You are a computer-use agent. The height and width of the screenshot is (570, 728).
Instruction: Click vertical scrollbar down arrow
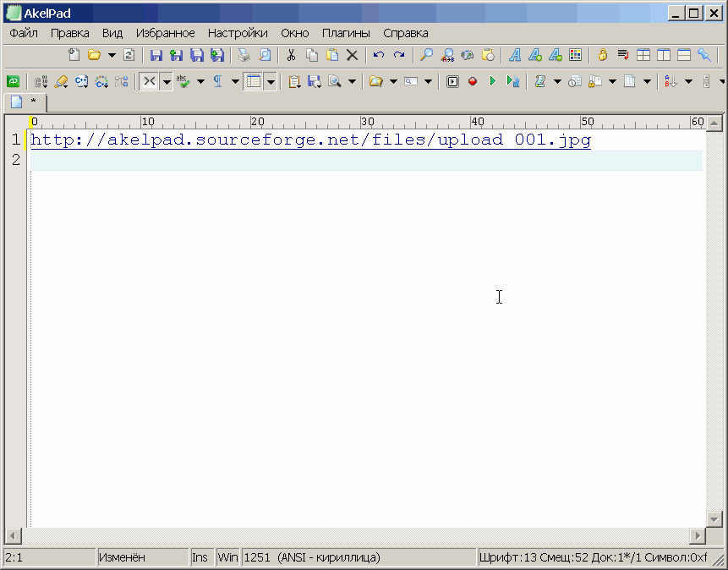pos(714,519)
